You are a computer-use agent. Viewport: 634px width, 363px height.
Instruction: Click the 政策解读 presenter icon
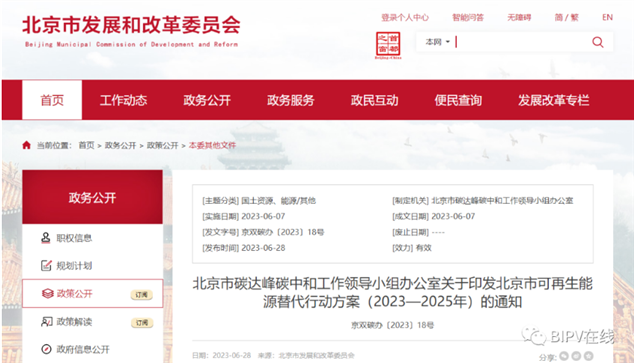click(46, 322)
